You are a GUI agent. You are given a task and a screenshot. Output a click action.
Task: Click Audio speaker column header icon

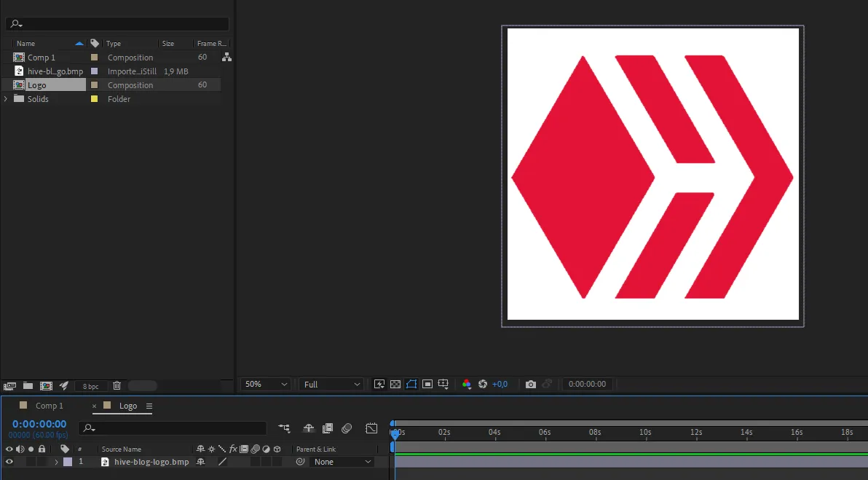click(20, 449)
